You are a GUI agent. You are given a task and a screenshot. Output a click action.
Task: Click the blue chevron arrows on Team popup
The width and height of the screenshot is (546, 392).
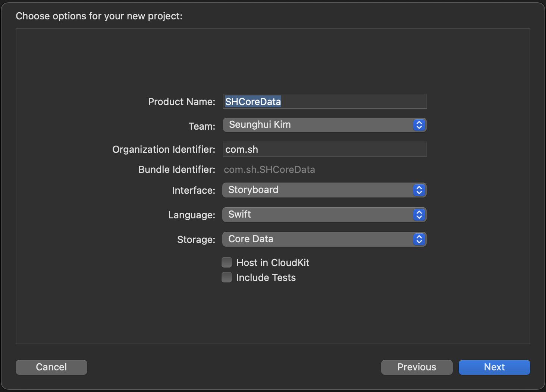[419, 125]
